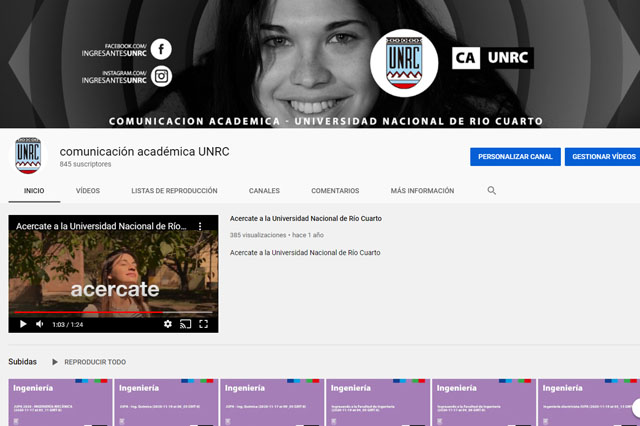Click the 1:03 / 1:24 time display
Image resolution: width=640 pixels, height=426 pixels.
(x=68, y=324)
